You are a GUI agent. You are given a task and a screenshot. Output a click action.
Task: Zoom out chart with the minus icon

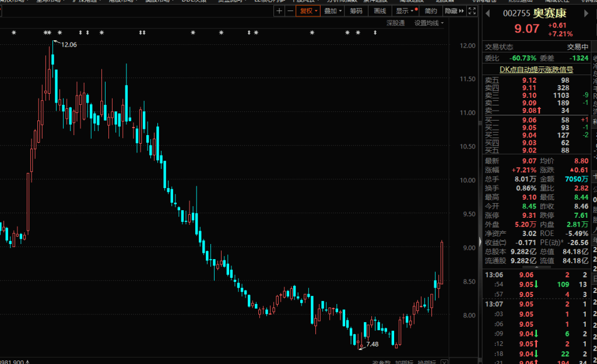(x=289, y=11)
